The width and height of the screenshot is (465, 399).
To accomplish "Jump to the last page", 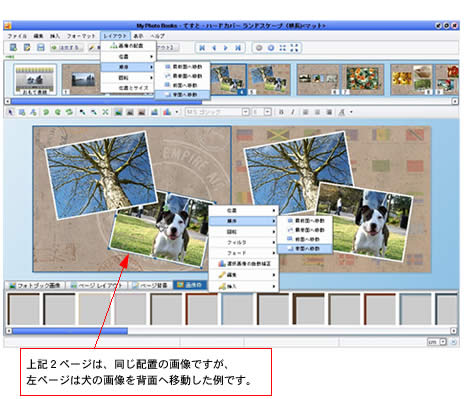I will [x=238, y=48].
